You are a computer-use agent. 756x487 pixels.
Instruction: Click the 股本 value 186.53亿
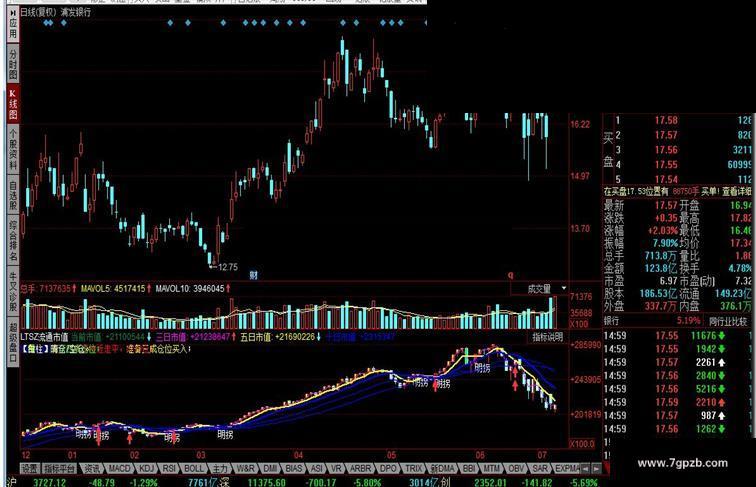659,293
